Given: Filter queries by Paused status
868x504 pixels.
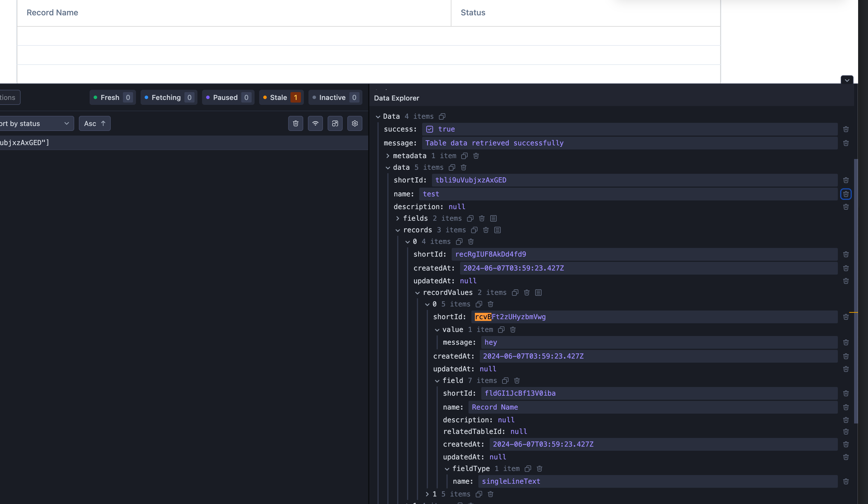Looking at the screenshot, I should 228,98.
